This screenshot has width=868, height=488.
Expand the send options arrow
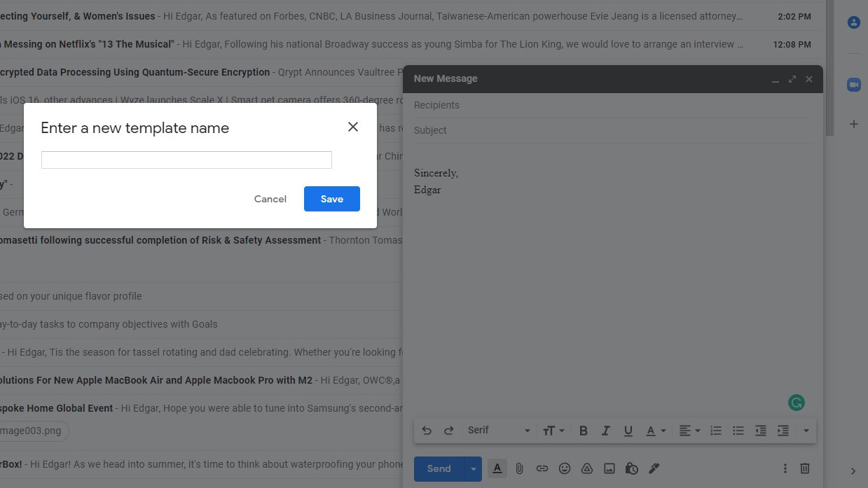pyautogui.click(x=474, y=468)
